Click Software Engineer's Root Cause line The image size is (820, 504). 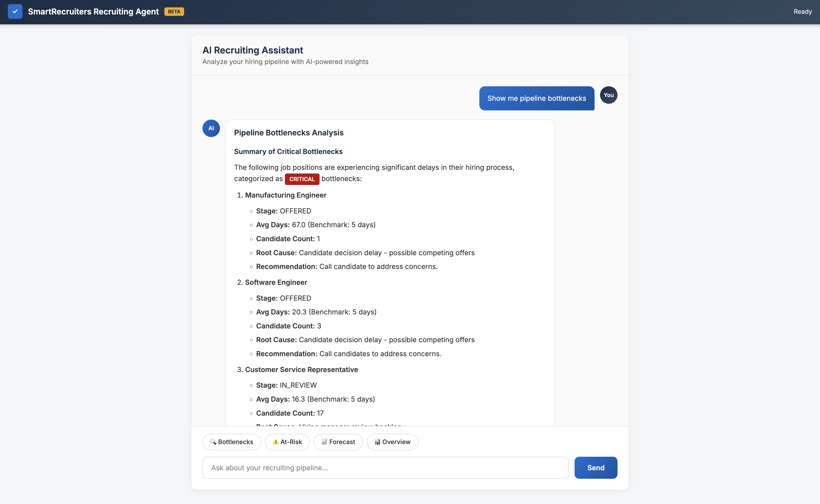(365, 340)
